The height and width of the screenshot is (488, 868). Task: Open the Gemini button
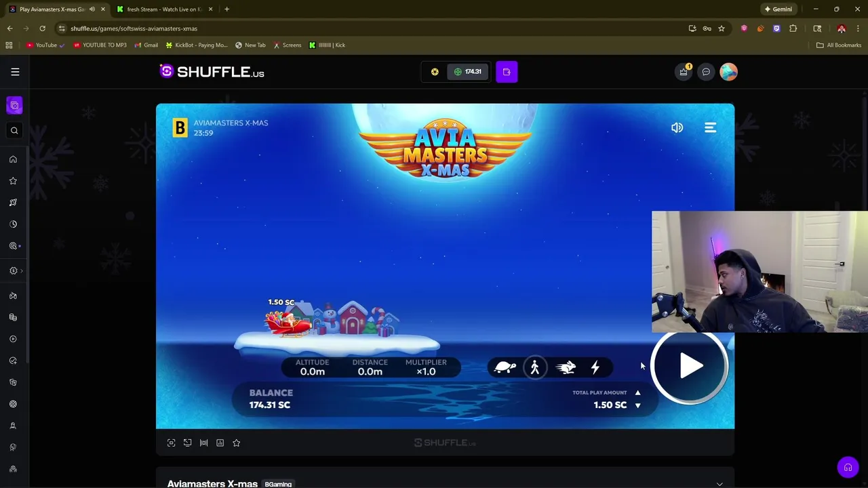click(x=778, y=9)
